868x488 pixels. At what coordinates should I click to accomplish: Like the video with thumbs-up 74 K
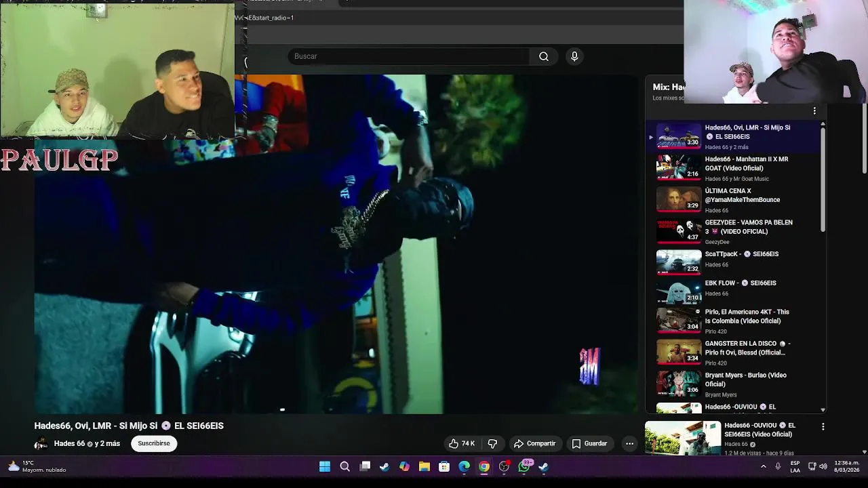tap(462, 443)
